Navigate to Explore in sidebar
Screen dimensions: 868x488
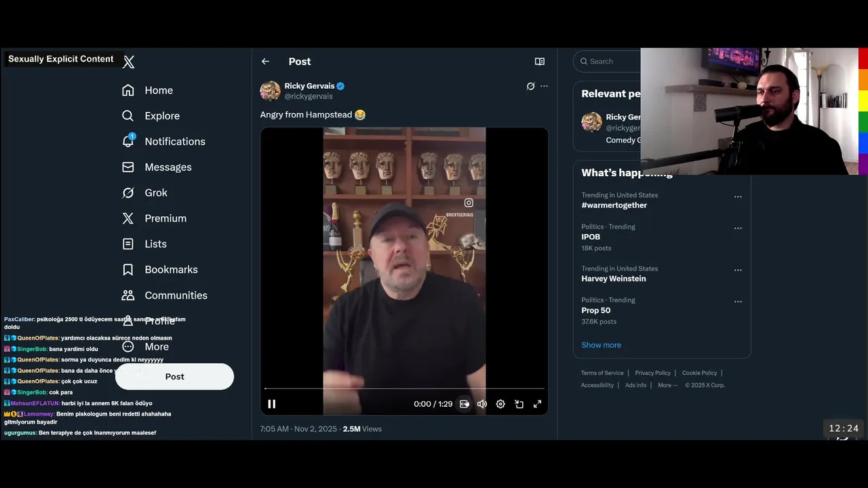tap(161, 116)
